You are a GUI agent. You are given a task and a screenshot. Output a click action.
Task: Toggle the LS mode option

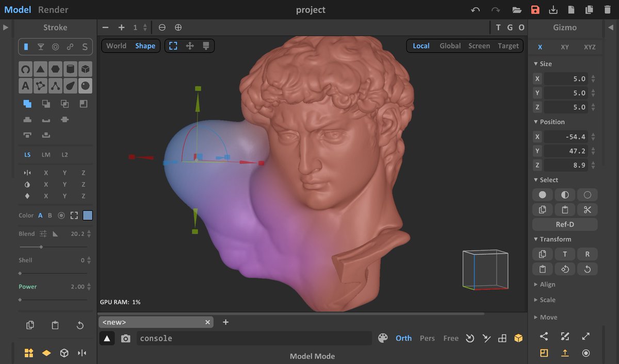click(x=27, y=155)
